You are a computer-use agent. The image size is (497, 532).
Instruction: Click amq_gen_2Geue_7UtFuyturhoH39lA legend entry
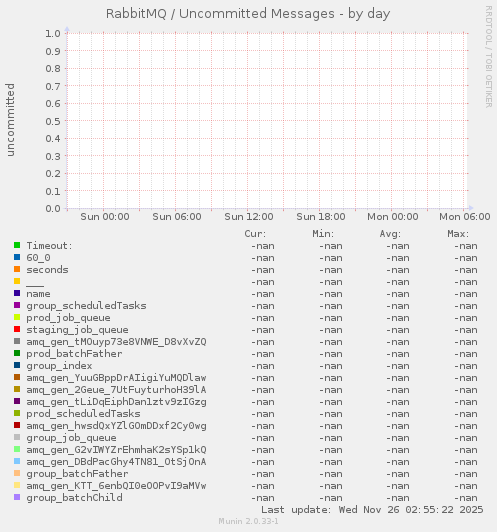click(x=116, y=390)
